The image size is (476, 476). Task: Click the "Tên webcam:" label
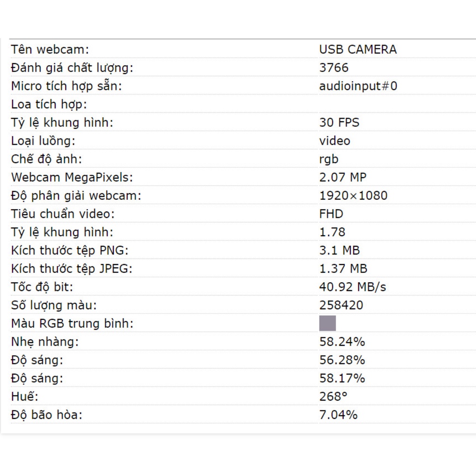[50, 50]
